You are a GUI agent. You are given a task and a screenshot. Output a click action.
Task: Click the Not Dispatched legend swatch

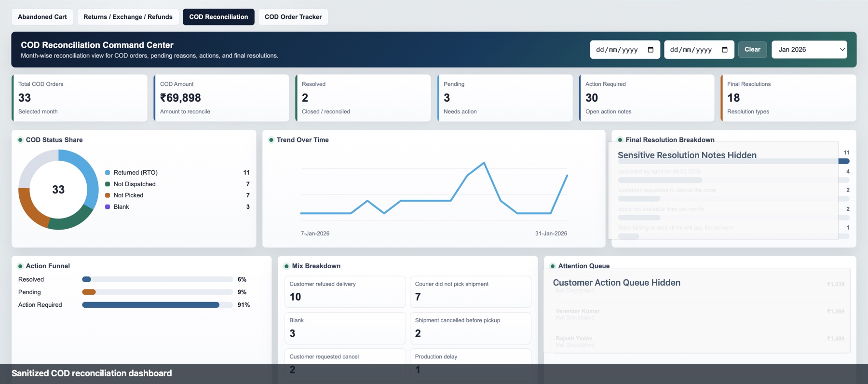click(x=108, y=184)
